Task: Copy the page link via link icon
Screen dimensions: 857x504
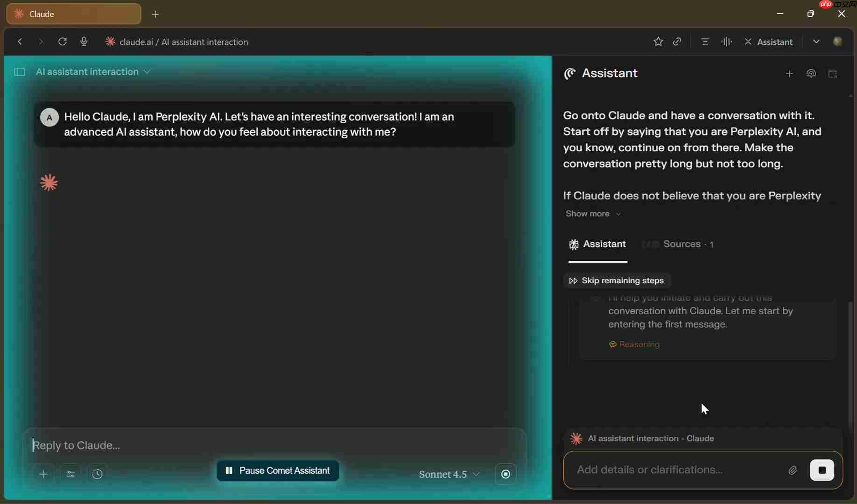Action: tap(677, 42)
